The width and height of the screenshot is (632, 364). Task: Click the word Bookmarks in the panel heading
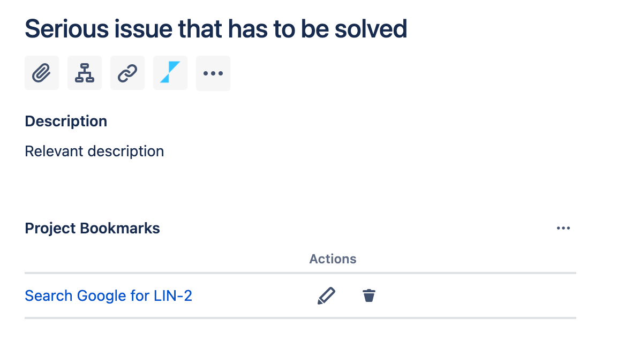[x=120, y=229]
